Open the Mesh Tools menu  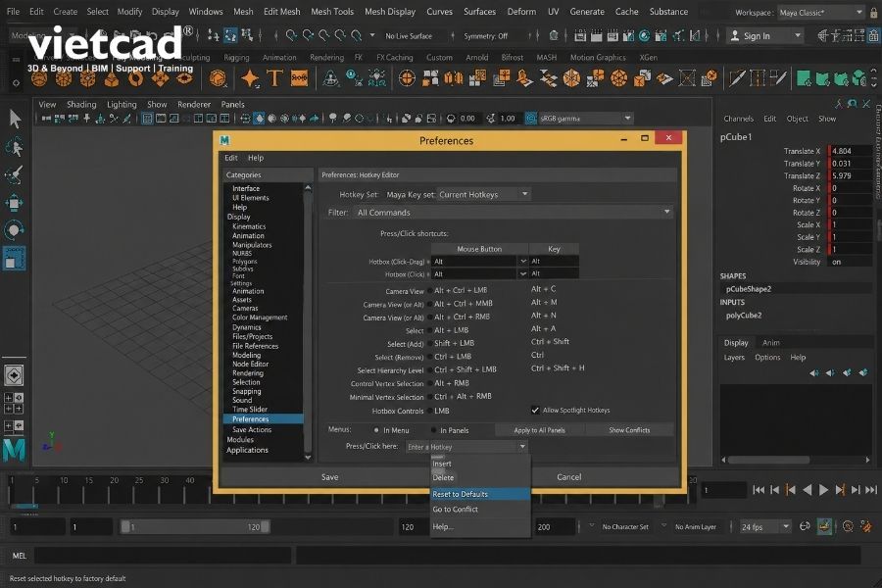click(332, 11)
